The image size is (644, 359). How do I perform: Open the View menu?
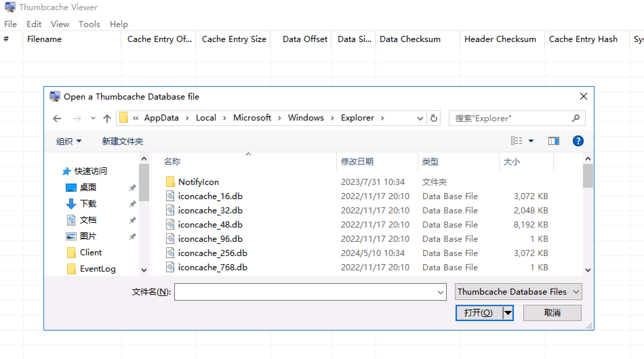pos(60,24)
